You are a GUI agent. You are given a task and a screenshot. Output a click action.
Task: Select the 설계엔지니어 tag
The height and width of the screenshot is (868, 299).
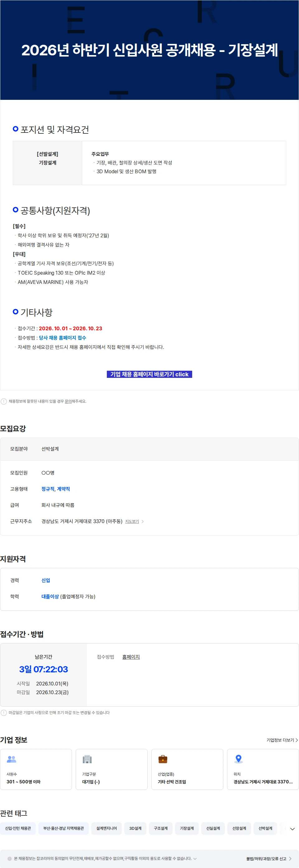pos(106,828)
